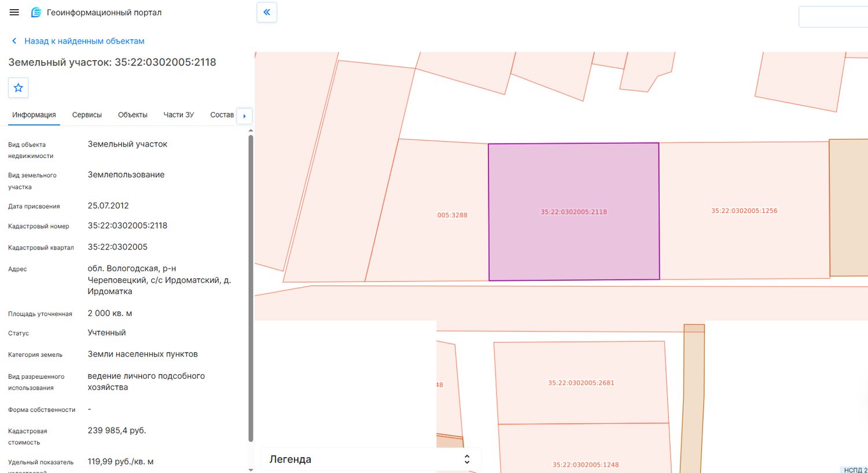Click the info panel vertical scrollbar
The height and width of the screenshot is (473, 868).
[x=251, y=288]
